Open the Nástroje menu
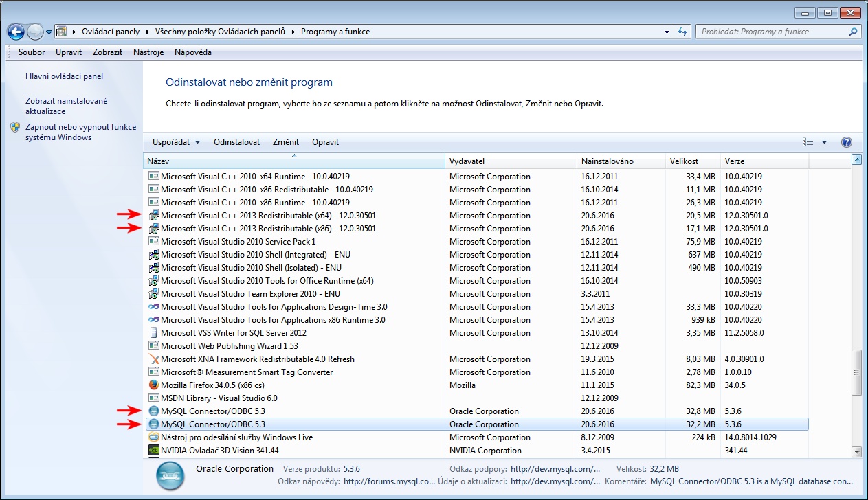868x500 pixels. click(148, 52)
